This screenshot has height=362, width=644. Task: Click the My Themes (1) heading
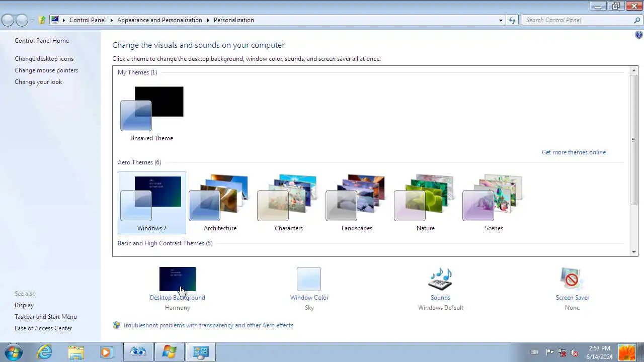pos(137,72)
